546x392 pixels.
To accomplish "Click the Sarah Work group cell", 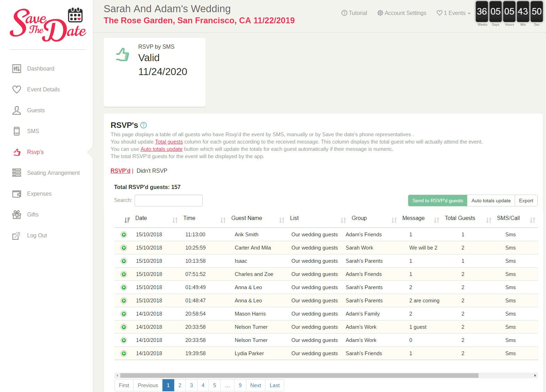I will [359, 248].
